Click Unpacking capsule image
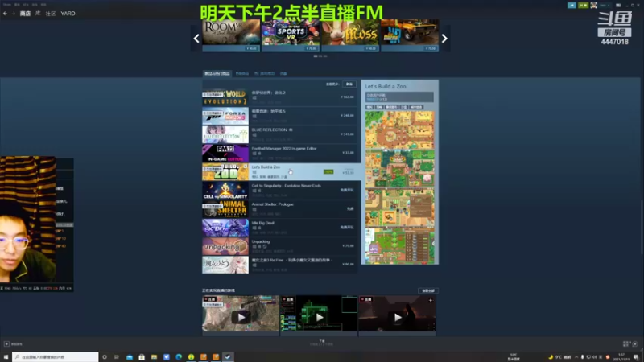The width and height of the screenshot is (644, 362). [225, 246]
